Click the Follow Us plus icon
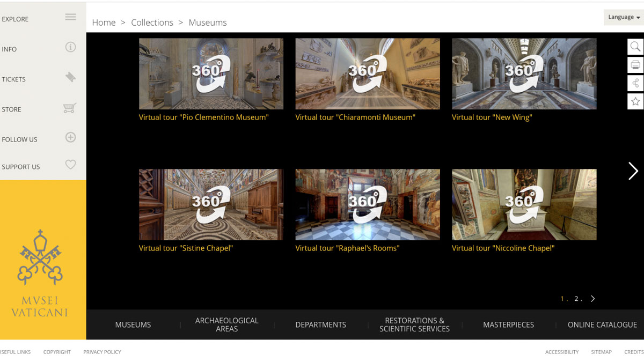 pyautogui.click(x=70, y=137)
